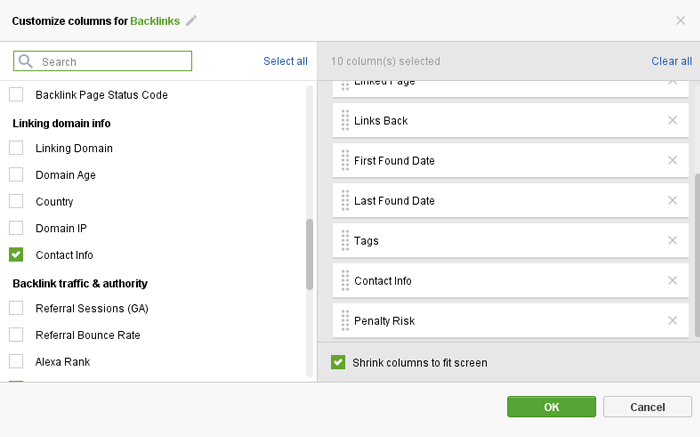Click Backlink traffic & authority heading
700x437 pixels.
80,283
